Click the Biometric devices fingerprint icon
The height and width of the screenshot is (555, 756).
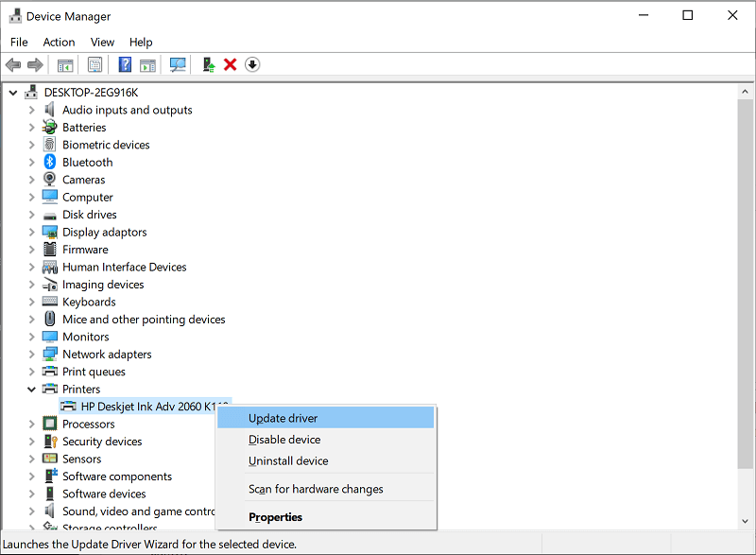coord(50,145)
